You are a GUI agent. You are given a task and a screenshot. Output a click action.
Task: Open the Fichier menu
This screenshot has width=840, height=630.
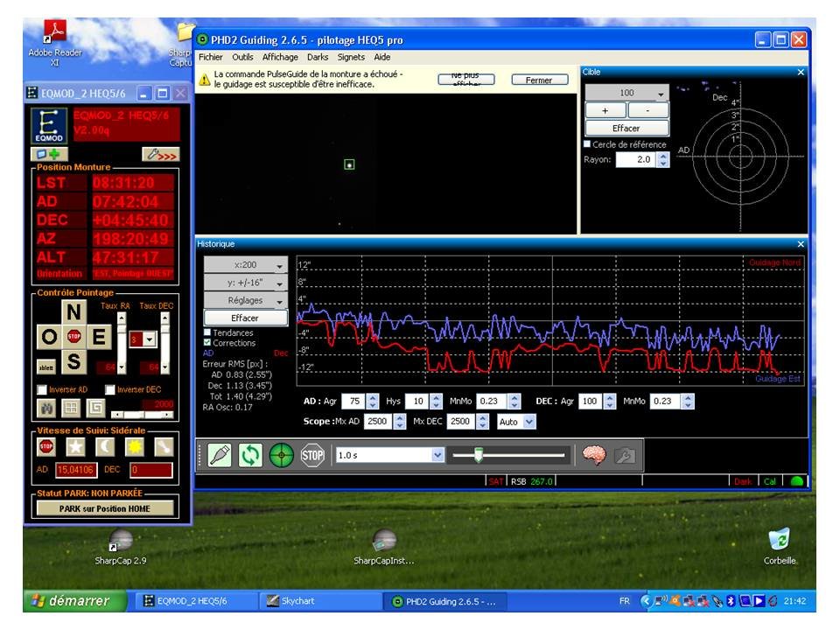pyautogui.click(x=210, y=57)
